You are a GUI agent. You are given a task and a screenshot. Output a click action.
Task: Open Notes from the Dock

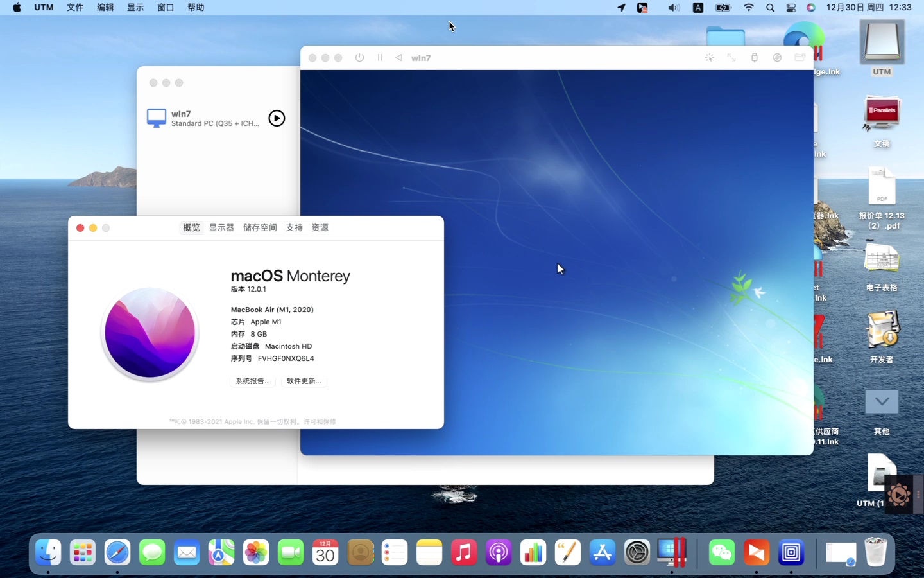click(429, 552)
